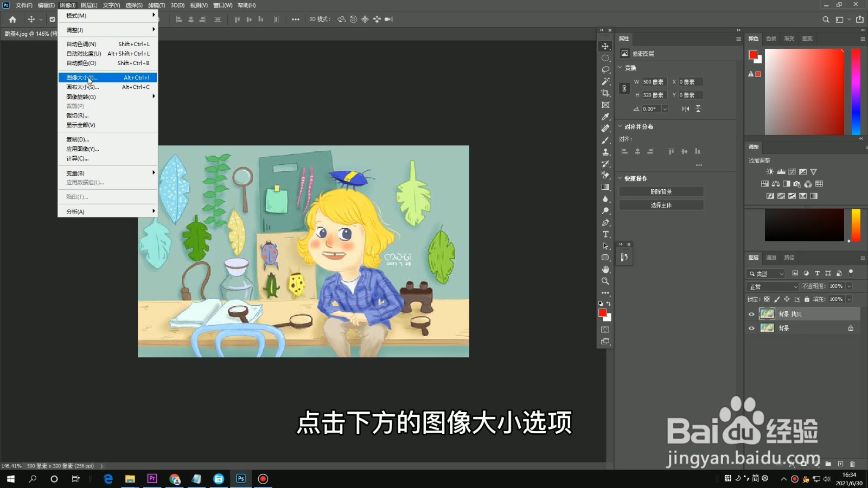
Task: Click the 选择主体 button
Action: (661, 206)
